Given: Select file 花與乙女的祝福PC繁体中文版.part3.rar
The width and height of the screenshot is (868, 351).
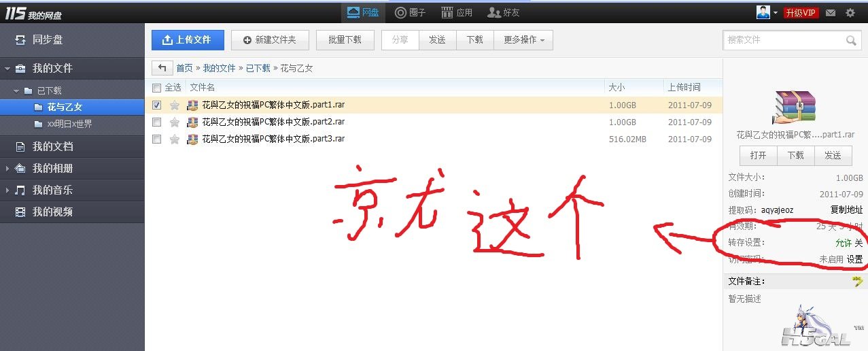Looking at the screenshot, I should point(273,139).
